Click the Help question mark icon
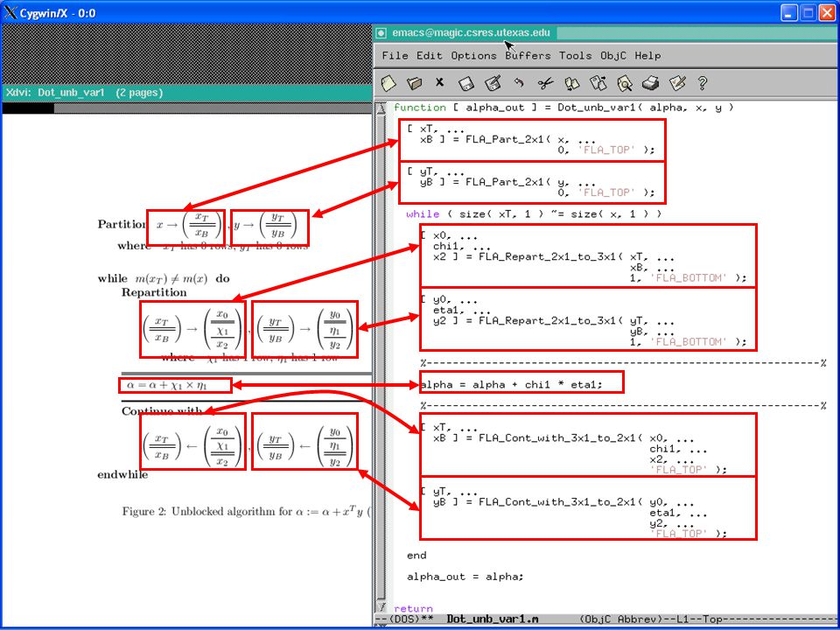The width and height of the screenshot is (840, 630). [x=703, y=83]
